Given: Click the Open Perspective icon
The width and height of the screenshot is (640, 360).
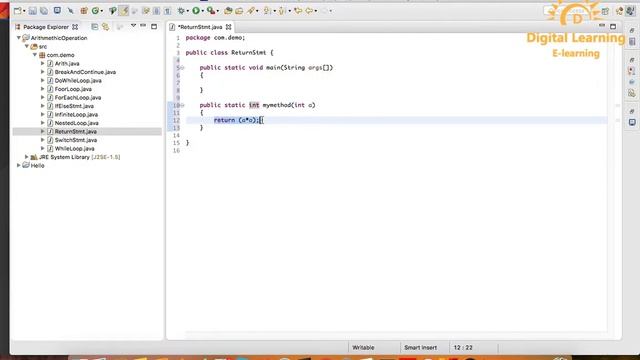Looking at the screenshot, I should pos(605,11).
